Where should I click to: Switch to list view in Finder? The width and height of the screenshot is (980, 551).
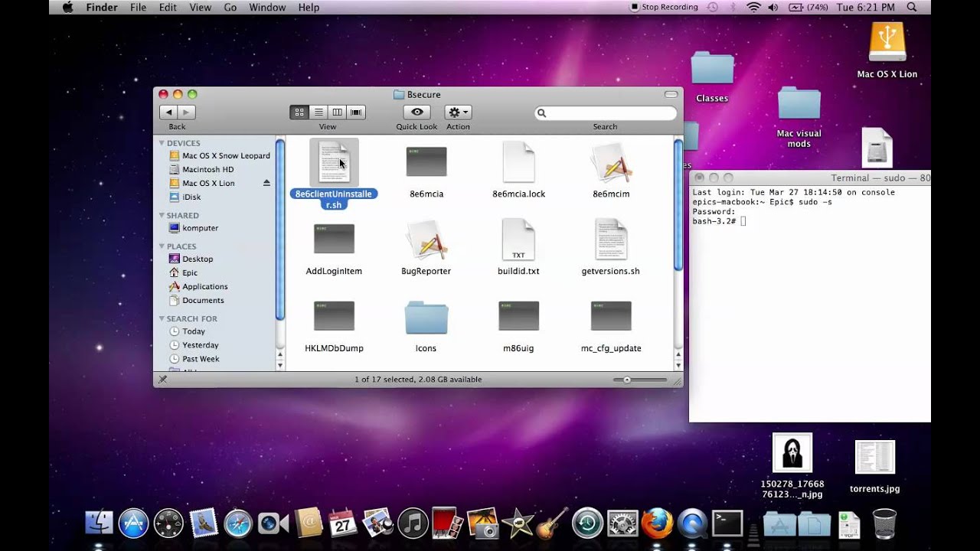tap(318, 112)
